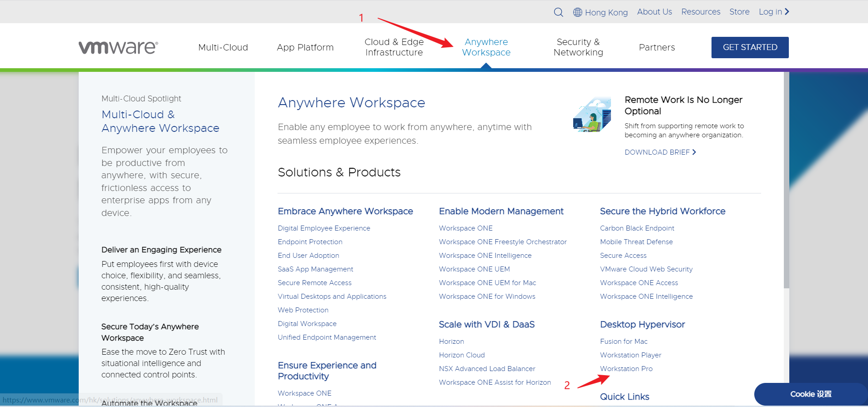Screen dimensions: 868x407
Task: Click Log in link
Action: pyautogui.click(x=774, y=12)
